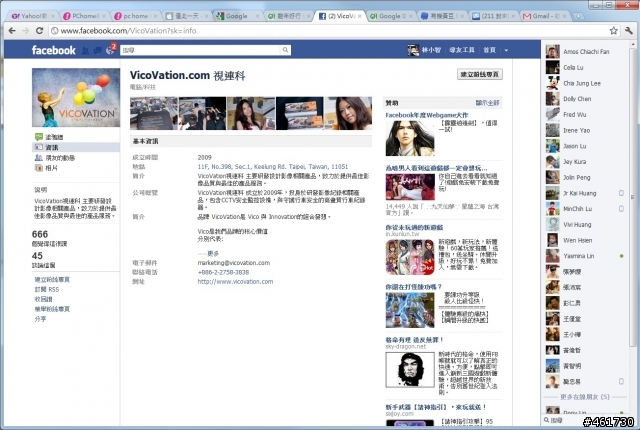Viewport: 640px width, 430px height.
Task: Open chat with Amos Chiachi Fan
Action: tap(585, 52)
